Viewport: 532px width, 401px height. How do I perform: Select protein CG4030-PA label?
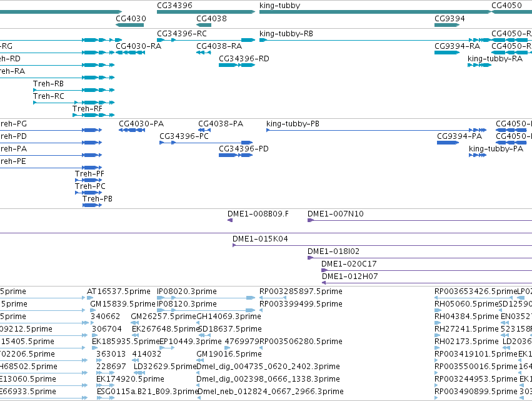[x=141, y=124]
